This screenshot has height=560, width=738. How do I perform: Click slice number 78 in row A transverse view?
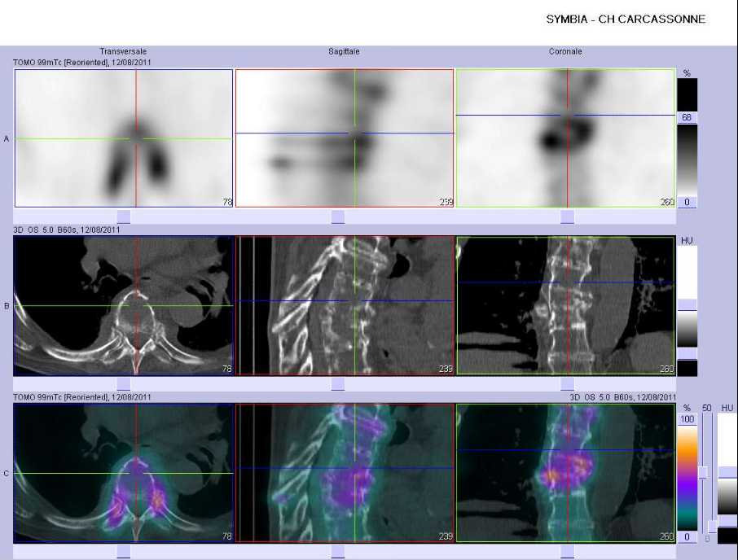click(227, 202)
